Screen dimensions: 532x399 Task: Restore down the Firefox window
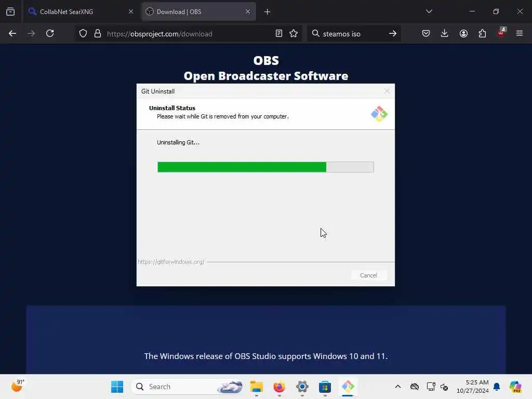coord(496,11)
